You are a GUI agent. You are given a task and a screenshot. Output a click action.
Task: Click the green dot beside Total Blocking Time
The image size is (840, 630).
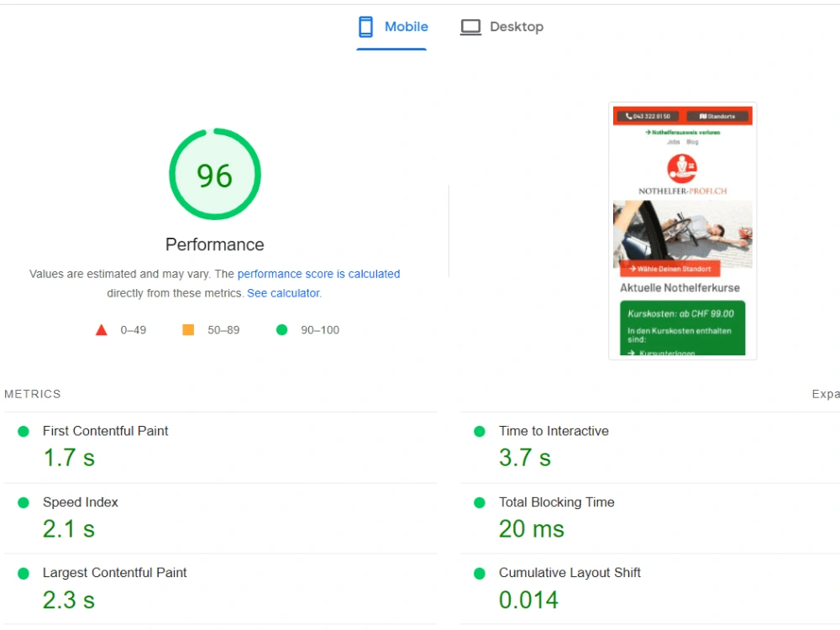tap(480, 502)
